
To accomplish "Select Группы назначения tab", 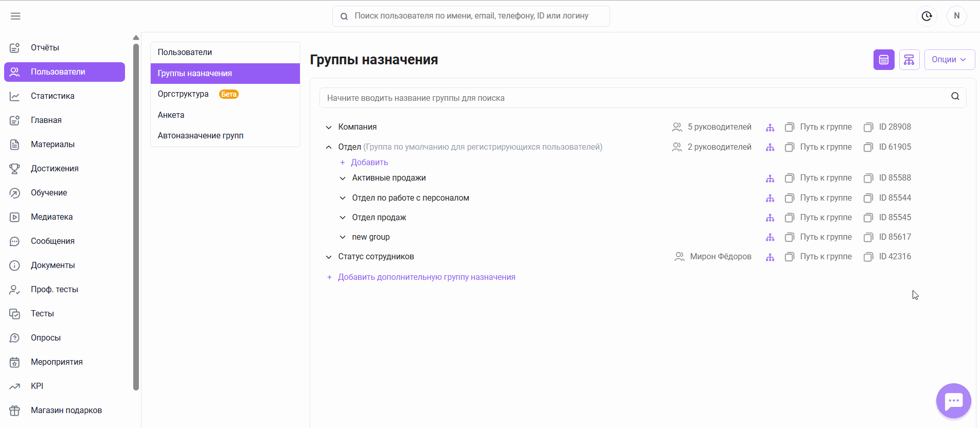I will pyautogui.click(x=225, y=74).
